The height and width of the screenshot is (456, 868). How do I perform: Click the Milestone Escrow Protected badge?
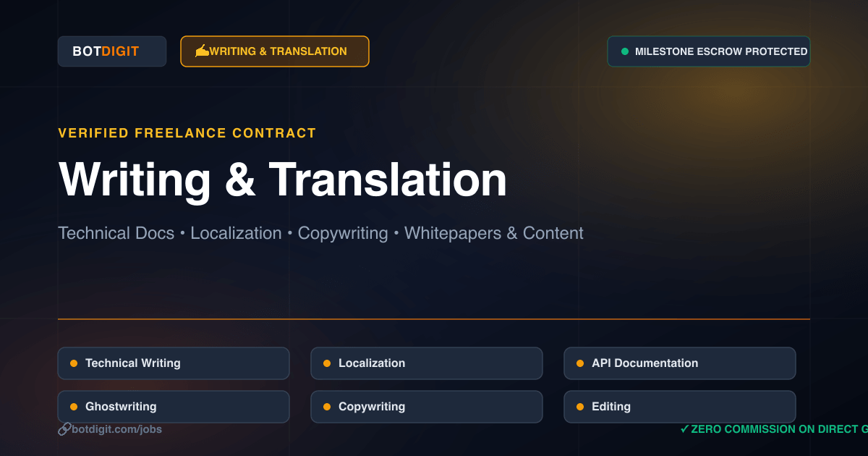click(709, 51)
